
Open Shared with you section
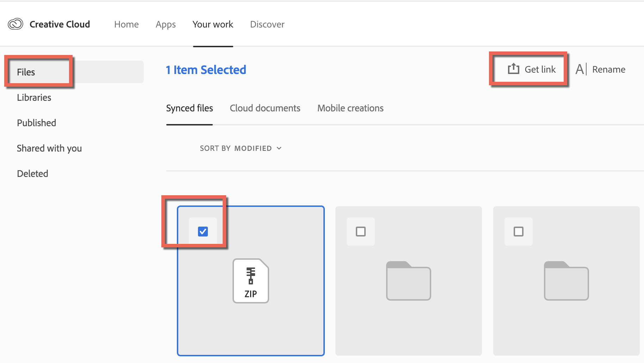tap(49, 148)
